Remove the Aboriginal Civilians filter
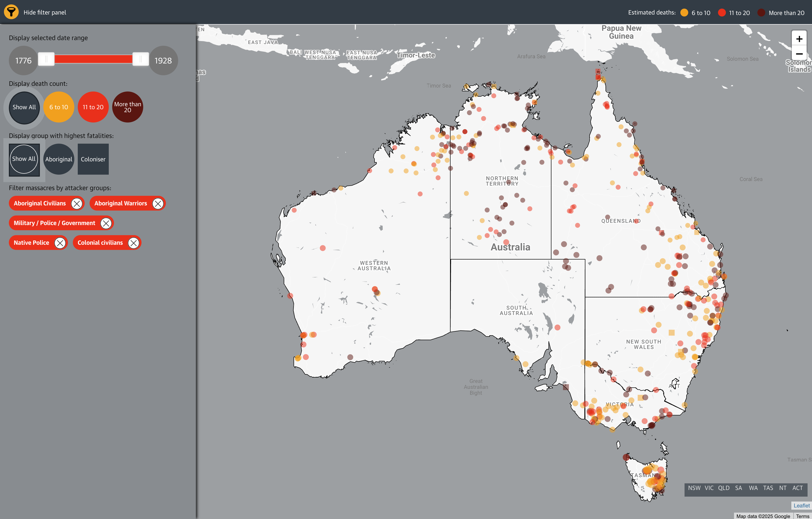This screenshot has height=519, width=812. pyautogui.click(x=77, y=203)
